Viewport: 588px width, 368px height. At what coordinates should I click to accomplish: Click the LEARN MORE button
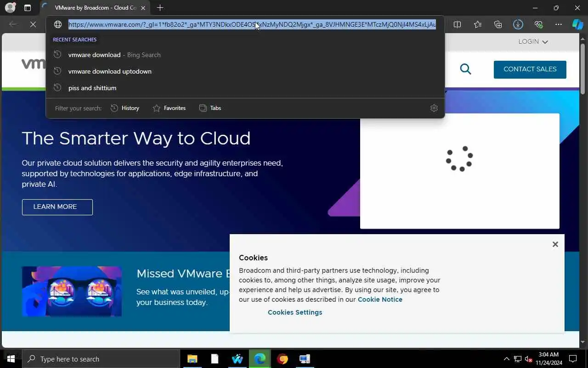[57, 207]
